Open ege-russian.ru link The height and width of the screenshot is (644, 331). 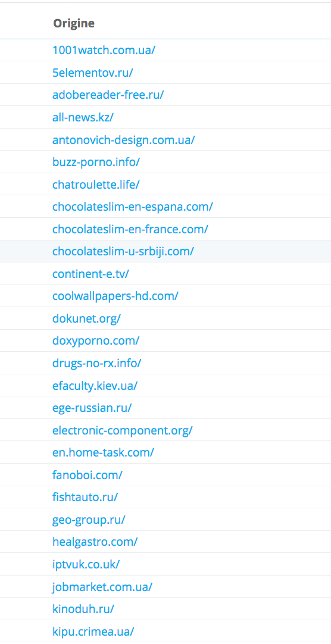(92, 408)
